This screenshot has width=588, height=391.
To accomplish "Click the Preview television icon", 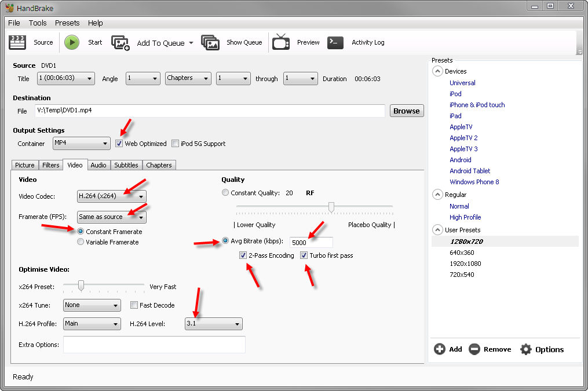I will tap(281, 42).
